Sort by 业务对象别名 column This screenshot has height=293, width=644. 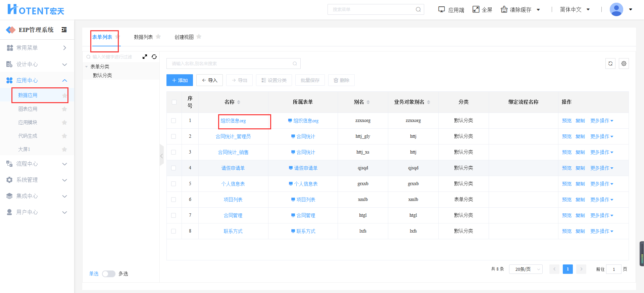click(429, 102)
